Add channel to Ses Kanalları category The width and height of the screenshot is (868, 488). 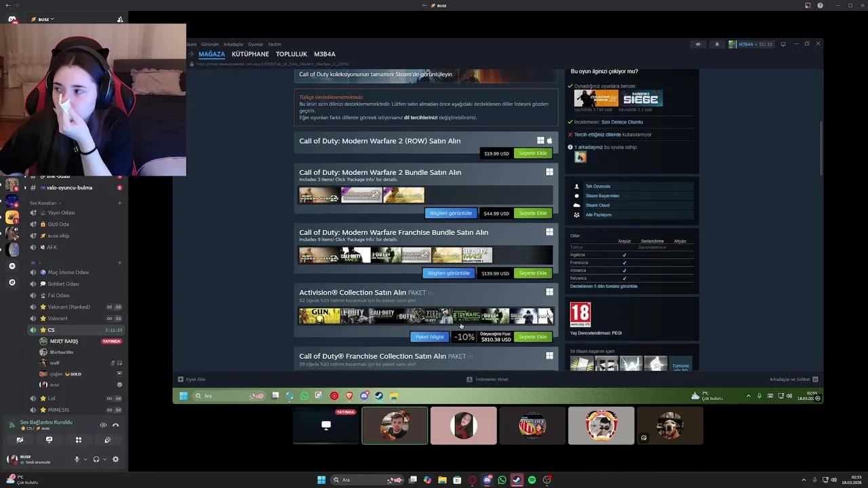[120, 203]
